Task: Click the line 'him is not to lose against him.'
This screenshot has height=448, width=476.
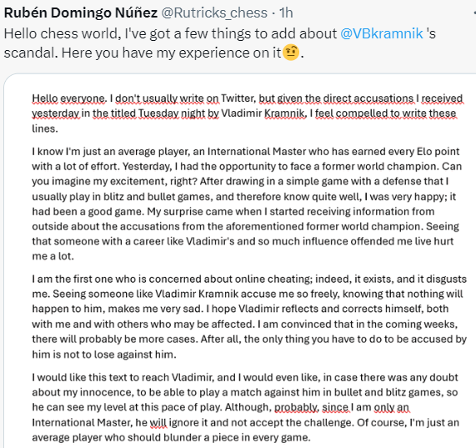Action: tap(104, 355)
